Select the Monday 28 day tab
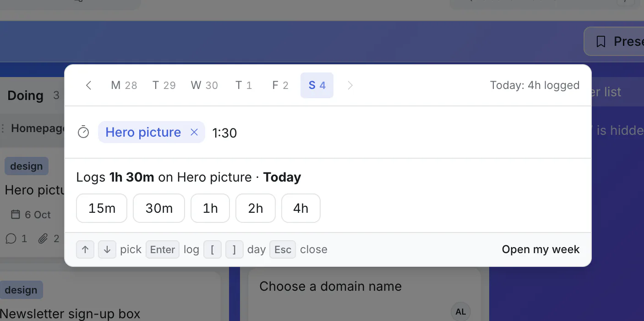Image resolution: width=644 pixels, height=321 pixels. tap(124, 85)
